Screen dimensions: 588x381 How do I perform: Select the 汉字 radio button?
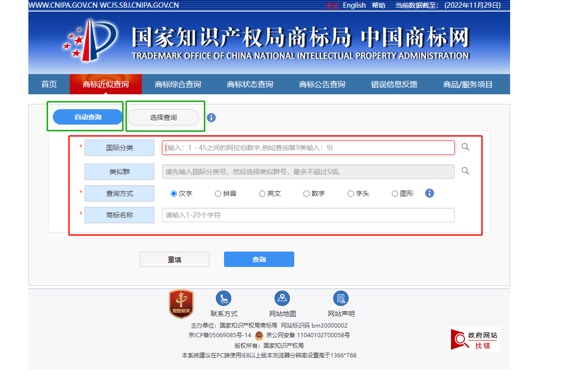click(174, 193)
